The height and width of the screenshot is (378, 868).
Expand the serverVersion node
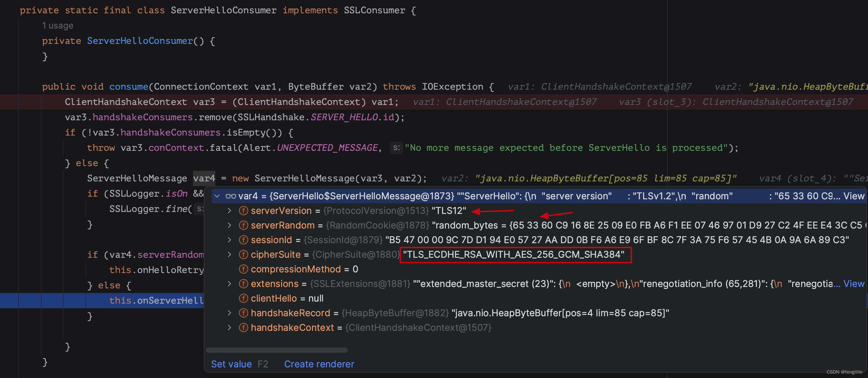click(x=230, y=211)
